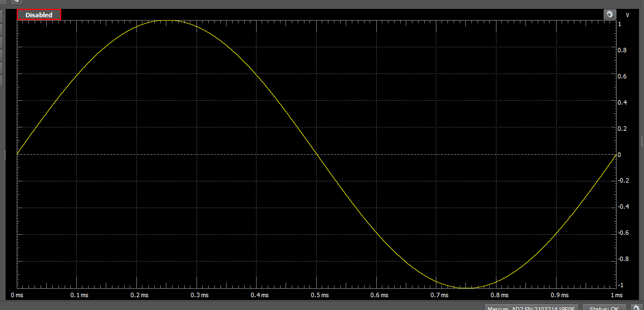Toggle the Disabled run state button
The width and height of the screenshot is (644, 310).
(39, 15)
